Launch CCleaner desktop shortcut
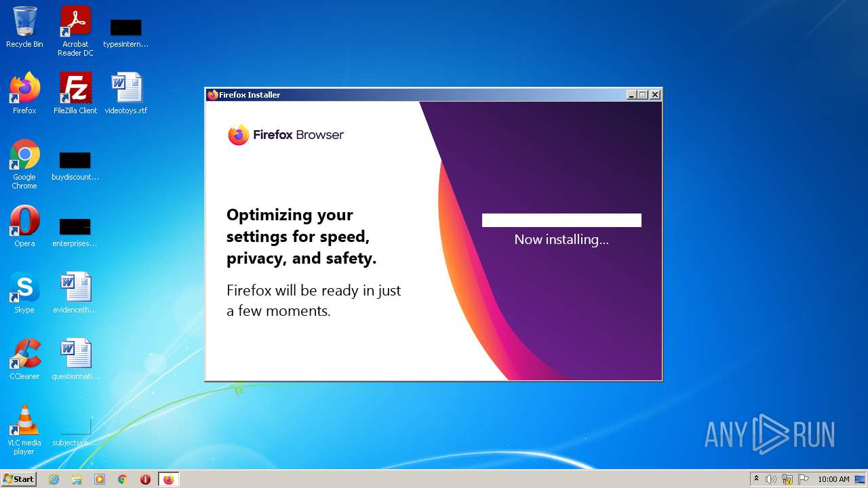This screenshot has width=868, height=488. (24, 359)
